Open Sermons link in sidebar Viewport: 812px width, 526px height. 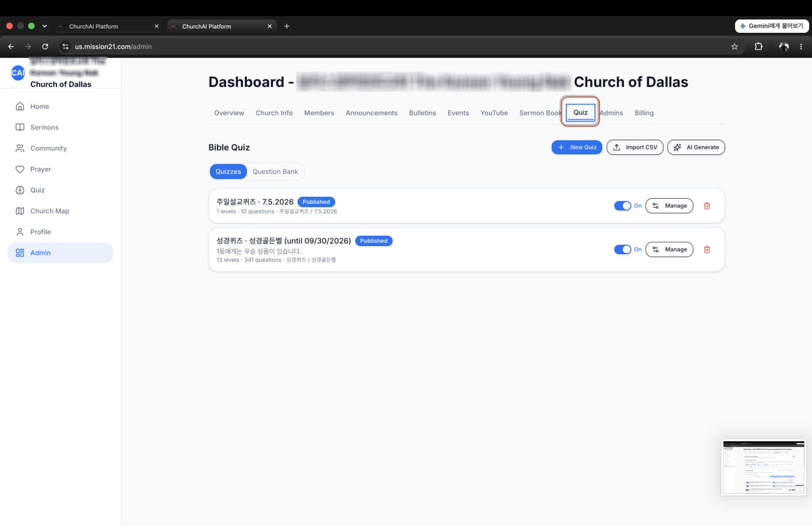click(44, 127)
